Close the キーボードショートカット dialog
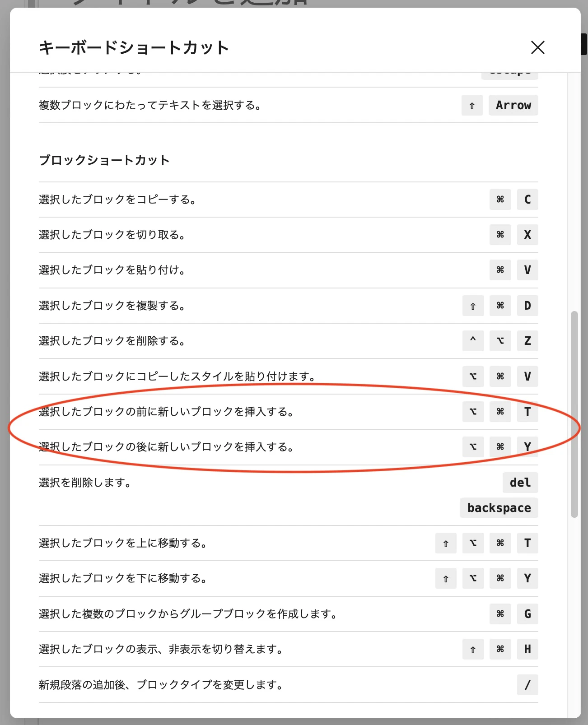Viewport: 588px width, 725px height. (x=537, y=47)
